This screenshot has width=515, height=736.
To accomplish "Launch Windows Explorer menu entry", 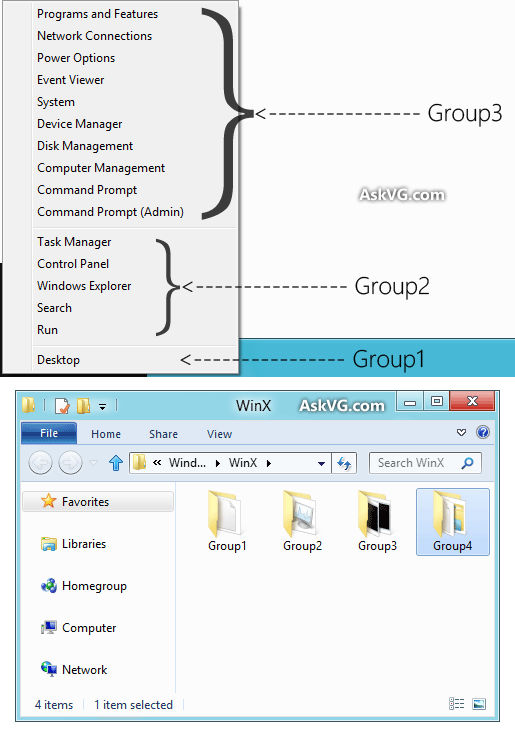I will [x=84, y=286].
